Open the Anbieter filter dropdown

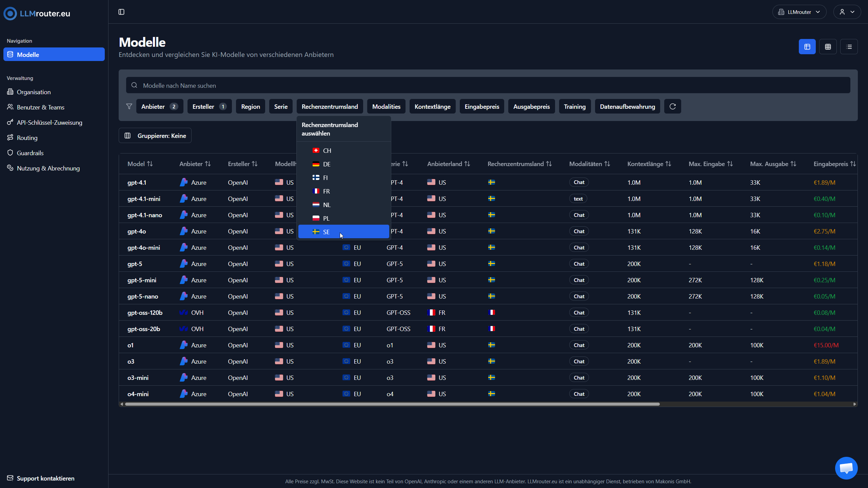click(x=160, y=106)
